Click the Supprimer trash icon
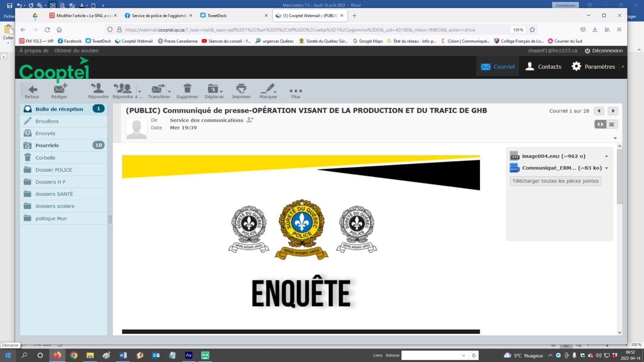This screenshot has width=644, height=362. coord(187,89)
